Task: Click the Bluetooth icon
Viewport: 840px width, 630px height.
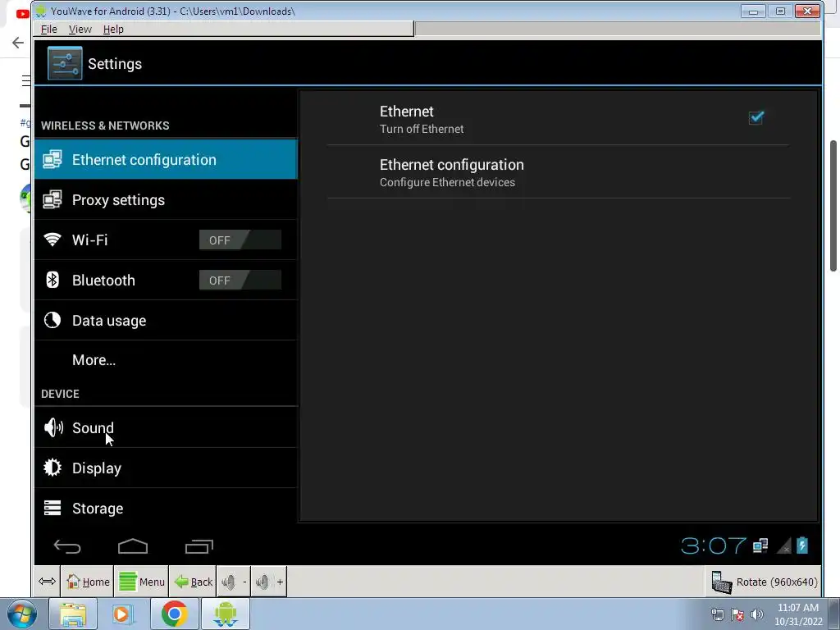Action: (52, 280)
